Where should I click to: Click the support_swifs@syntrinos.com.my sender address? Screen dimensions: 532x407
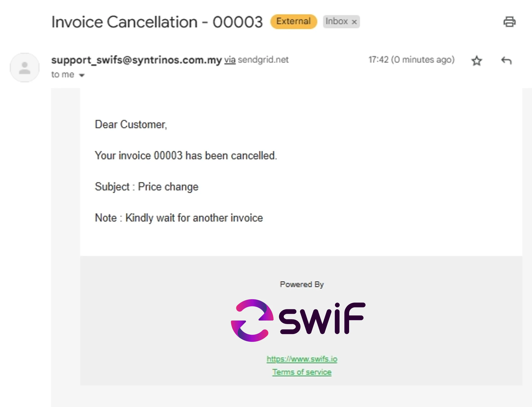pos(136,60)
